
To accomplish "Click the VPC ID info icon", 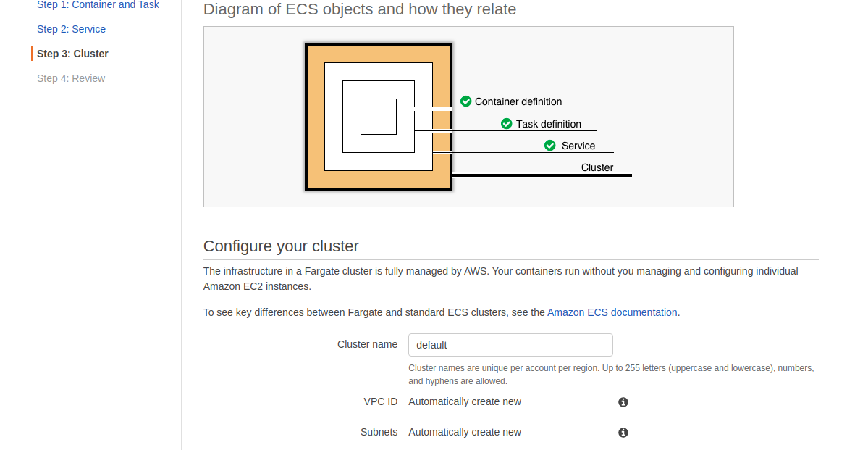I will (623, 402).
